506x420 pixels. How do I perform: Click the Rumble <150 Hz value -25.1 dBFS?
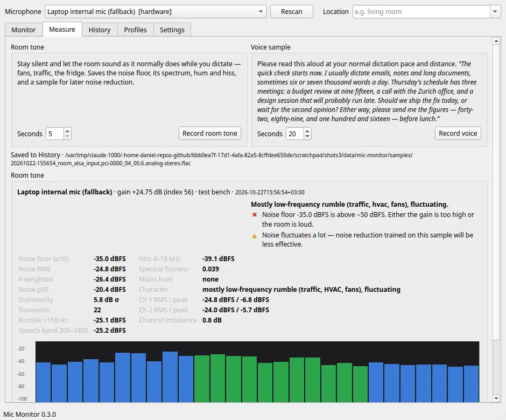[x=110, y=320]
